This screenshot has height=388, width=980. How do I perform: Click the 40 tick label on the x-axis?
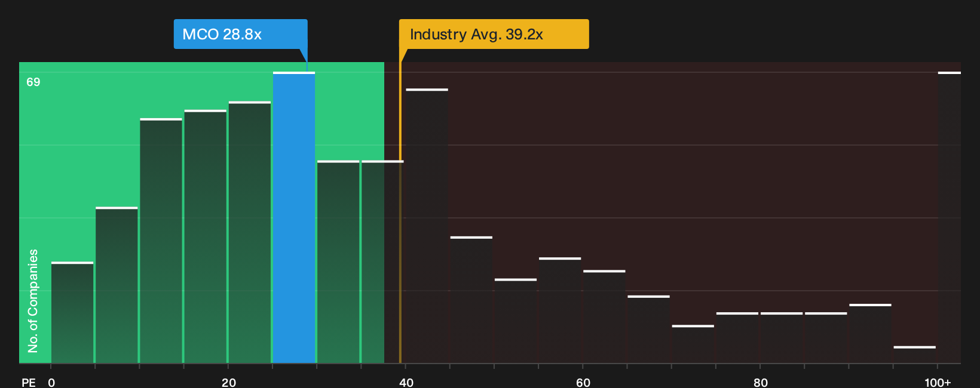[406, 383]
